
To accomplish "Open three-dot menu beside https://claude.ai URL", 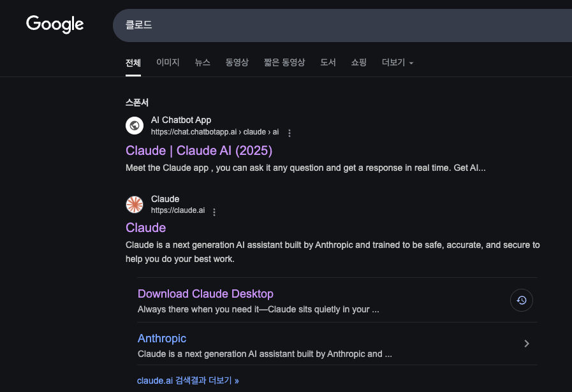I will (x=214, y=212).
